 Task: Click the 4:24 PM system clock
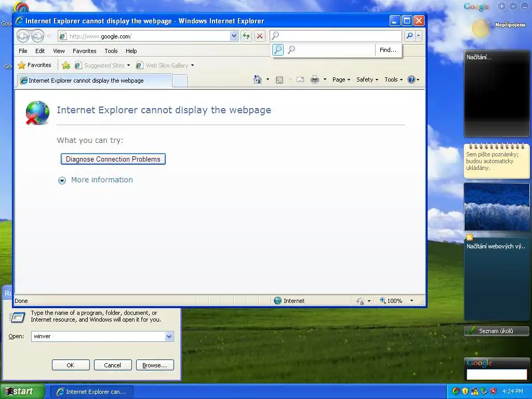pyautogui.click(x=513, y=391)
